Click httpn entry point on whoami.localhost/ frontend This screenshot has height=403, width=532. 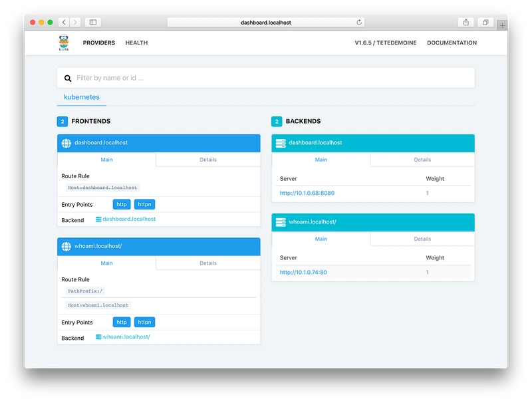click(x=144, y=322)
